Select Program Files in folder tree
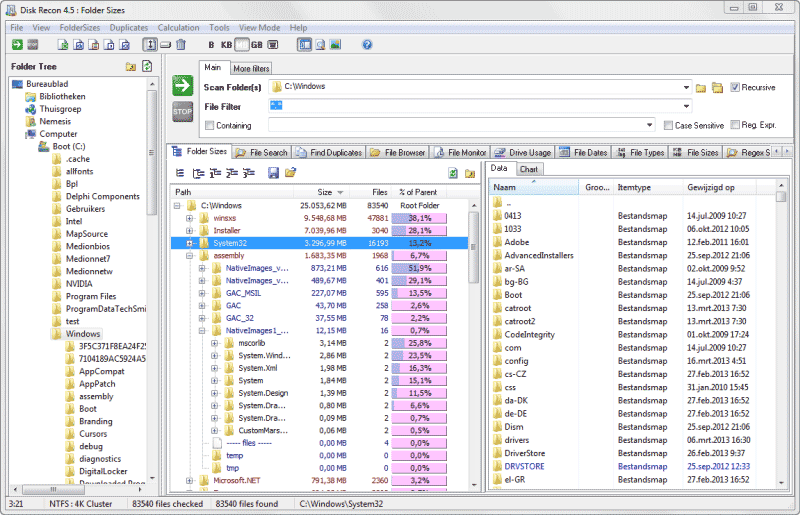This screenshot has width=800, height=515. tap(91, 297)
